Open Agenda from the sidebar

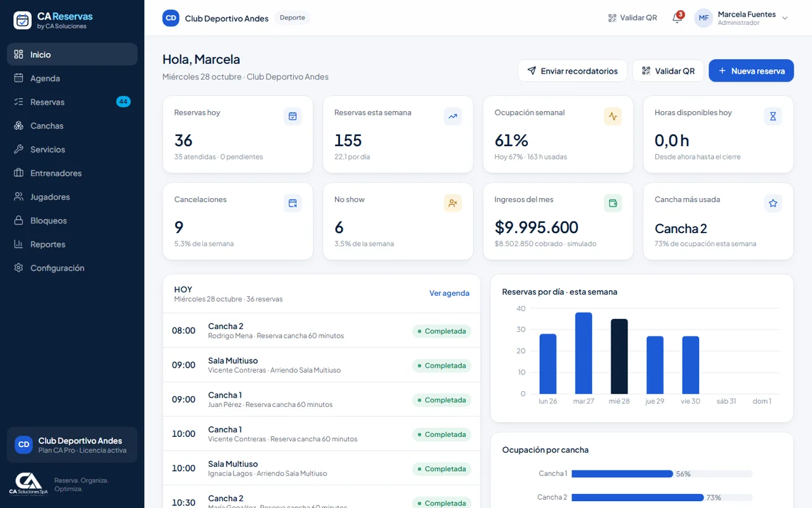[72, 78]
